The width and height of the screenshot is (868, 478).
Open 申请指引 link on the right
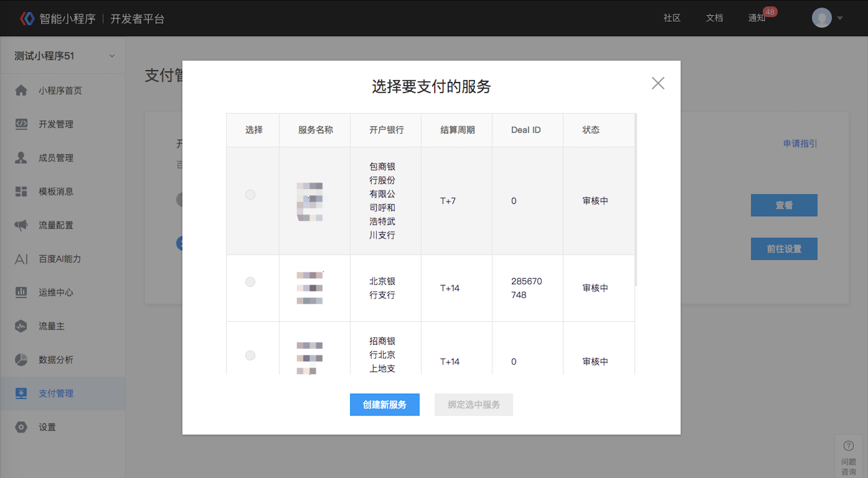(x=799, y=143)
